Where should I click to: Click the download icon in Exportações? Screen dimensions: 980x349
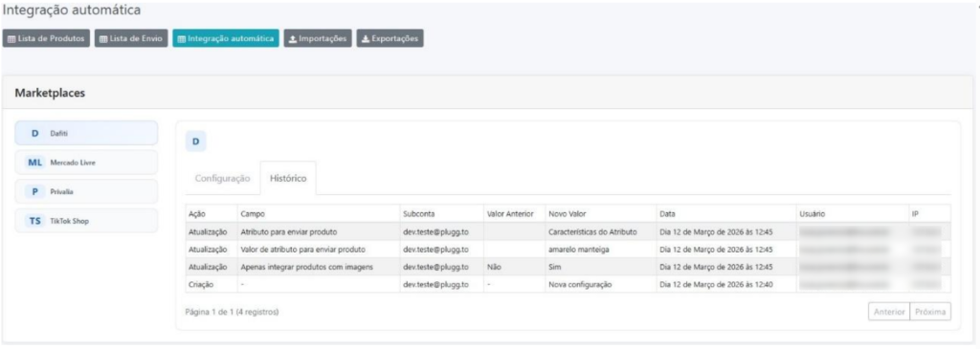click(366, 38)
